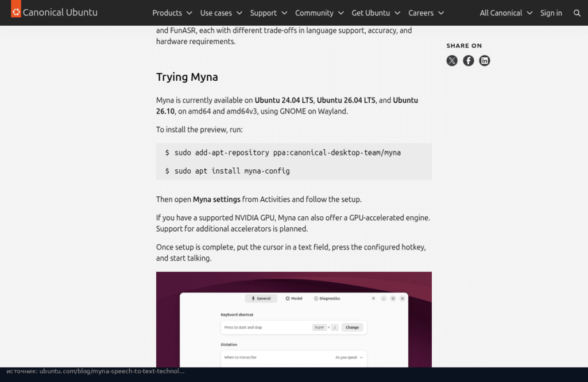Open the Community menu

[319, 13]
